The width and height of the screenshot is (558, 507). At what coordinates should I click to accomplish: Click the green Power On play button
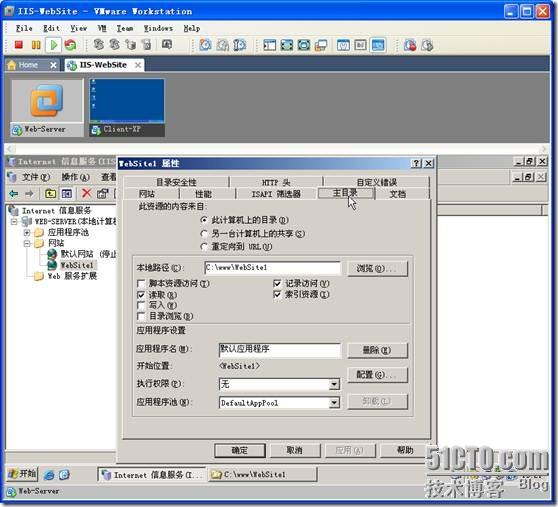54,45
